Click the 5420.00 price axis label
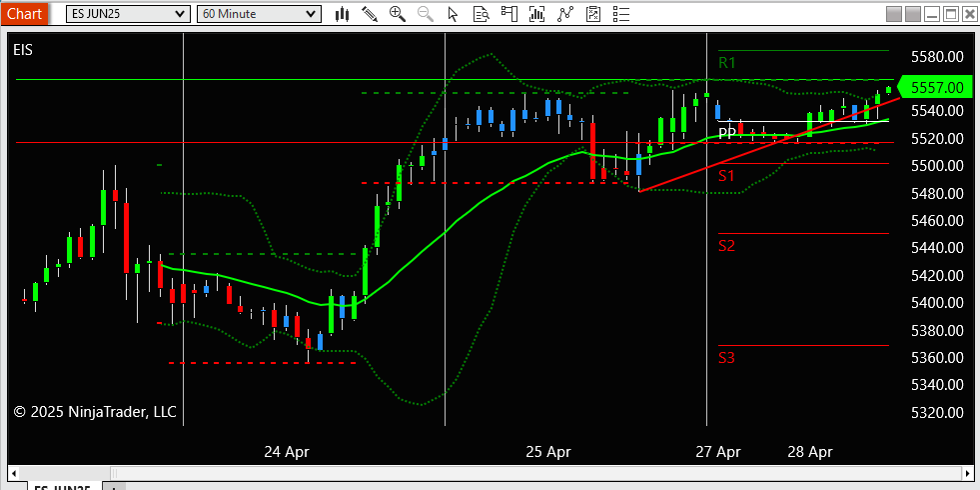The image size is (980, 490). coord(937,275)
